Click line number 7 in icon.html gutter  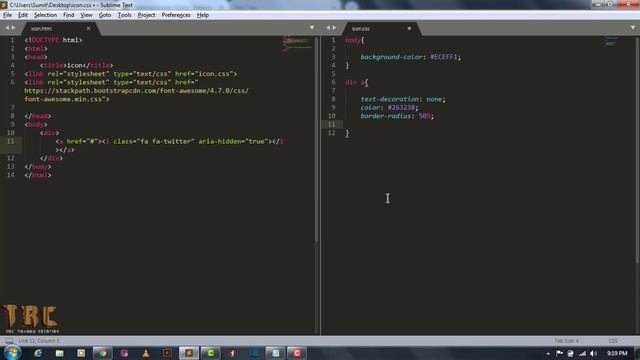click(12, 108)
